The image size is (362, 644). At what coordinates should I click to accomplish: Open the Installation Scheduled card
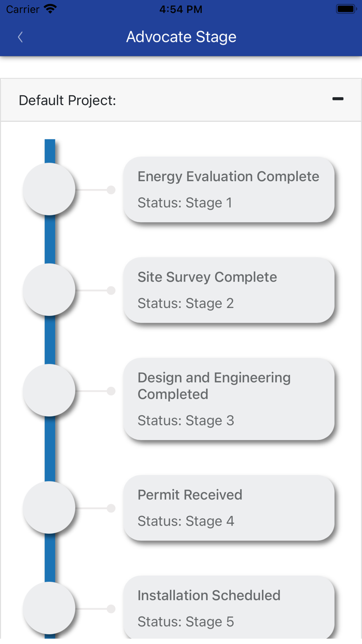point(229,608)
